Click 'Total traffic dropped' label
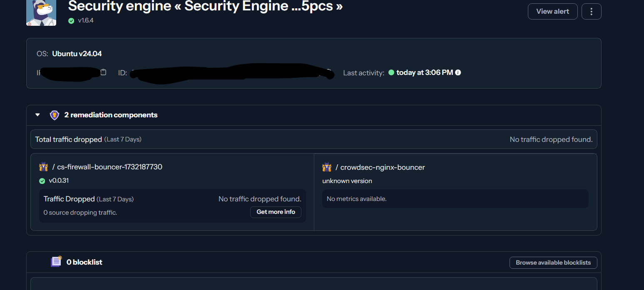This screenshot has width=644, height=290. [69, 139]
